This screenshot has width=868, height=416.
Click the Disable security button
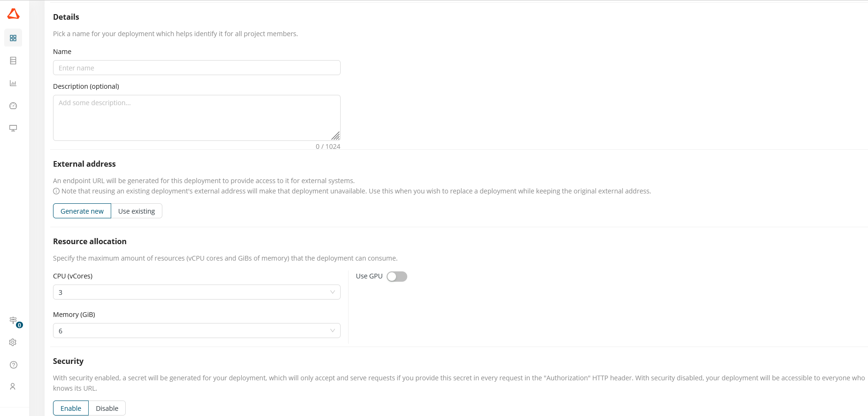pyautogui.click(x=107, y=408)
